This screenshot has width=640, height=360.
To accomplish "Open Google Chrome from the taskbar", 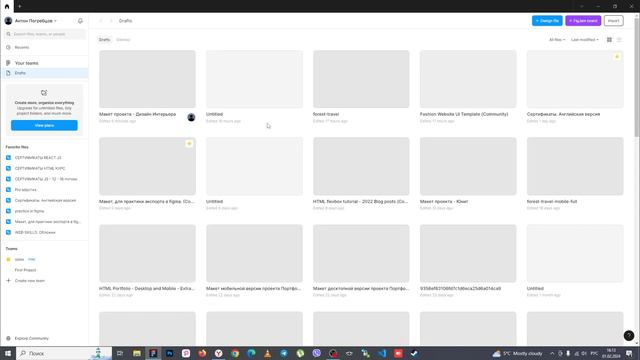I will pyautogui.click(x=235, y=353).
